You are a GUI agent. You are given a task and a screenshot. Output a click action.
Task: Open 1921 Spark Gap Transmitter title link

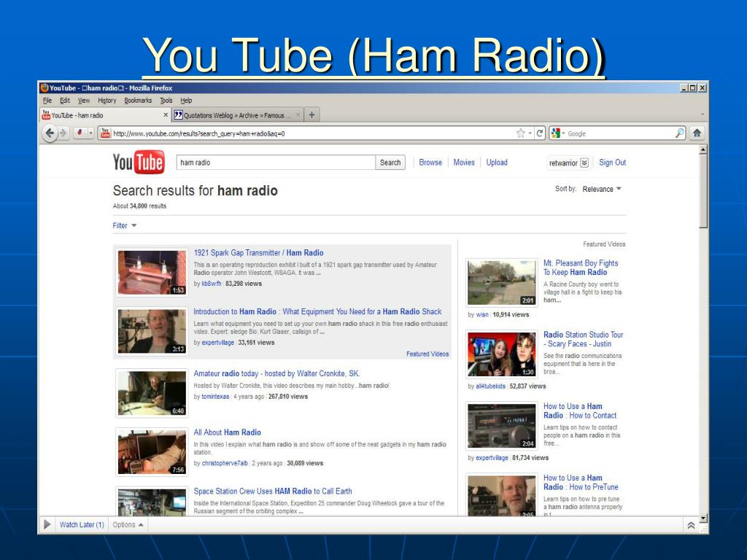click(258, 253)
